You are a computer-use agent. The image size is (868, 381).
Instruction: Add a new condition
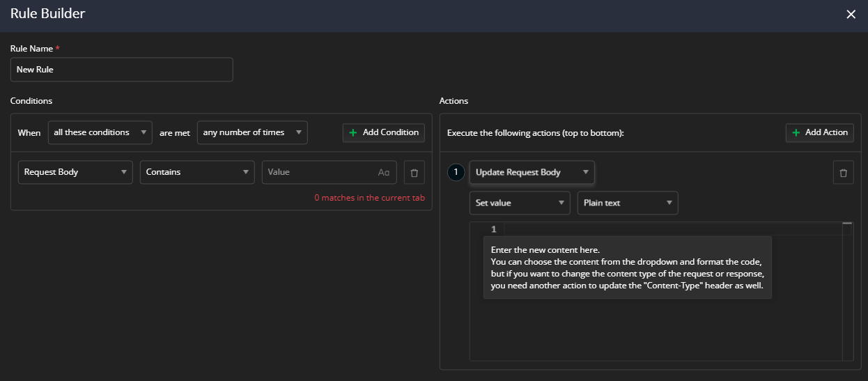click(x=384, y=132)
